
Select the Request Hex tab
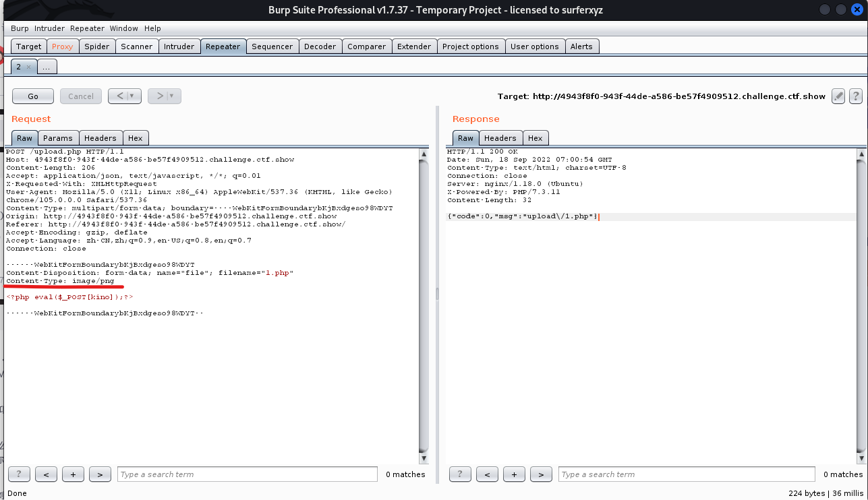tap(136, 137)
